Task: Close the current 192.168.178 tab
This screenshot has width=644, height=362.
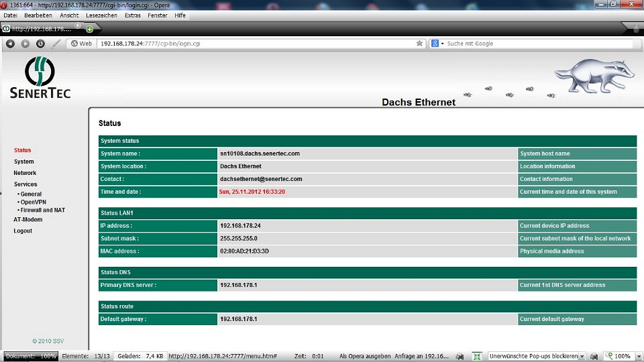Action: click(x=77, y=26)
